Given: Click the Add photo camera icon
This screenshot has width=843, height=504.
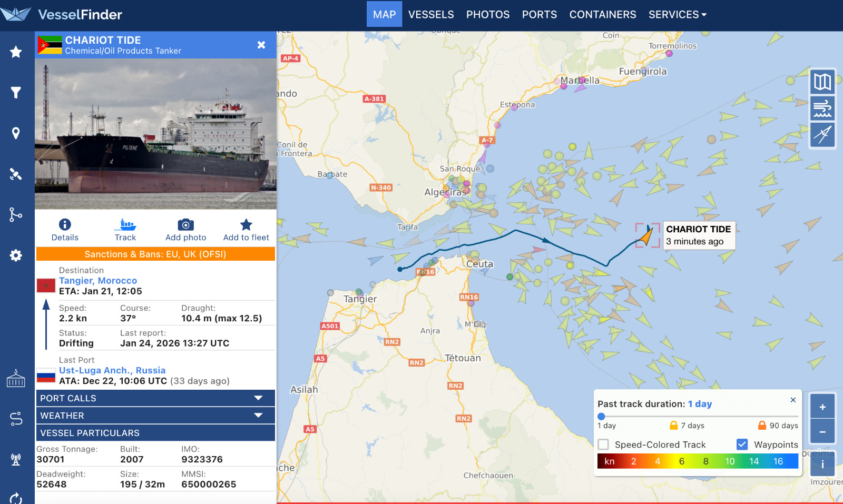Looking at the screenshot, I should click(185, 225).
